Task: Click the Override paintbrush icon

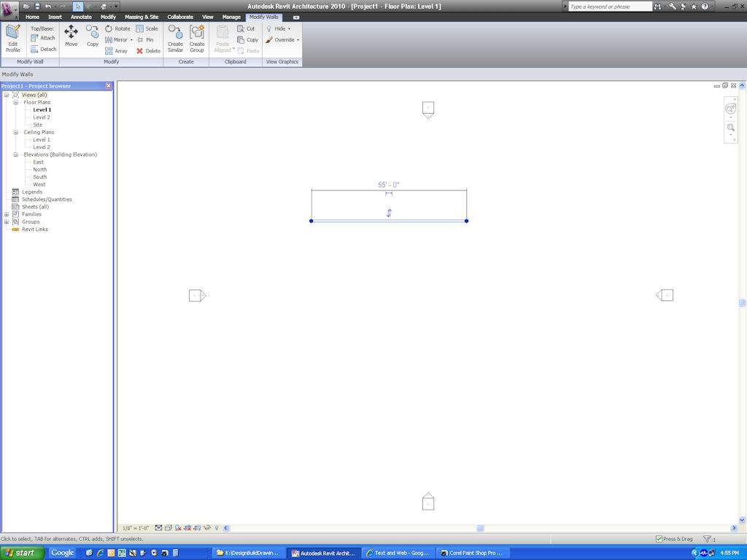Action: tap(269, 40)
